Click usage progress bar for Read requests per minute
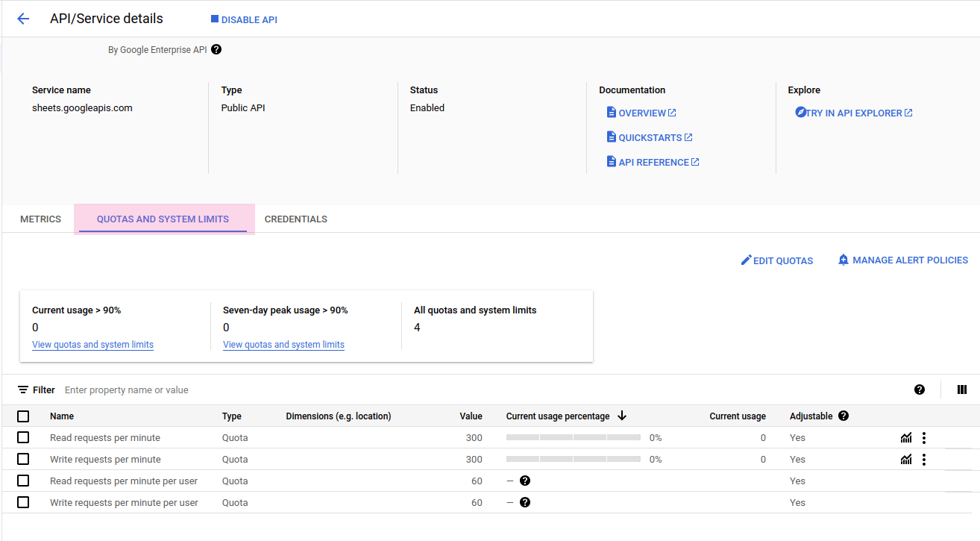Screen dimensions: 980x541 point(573,438)
